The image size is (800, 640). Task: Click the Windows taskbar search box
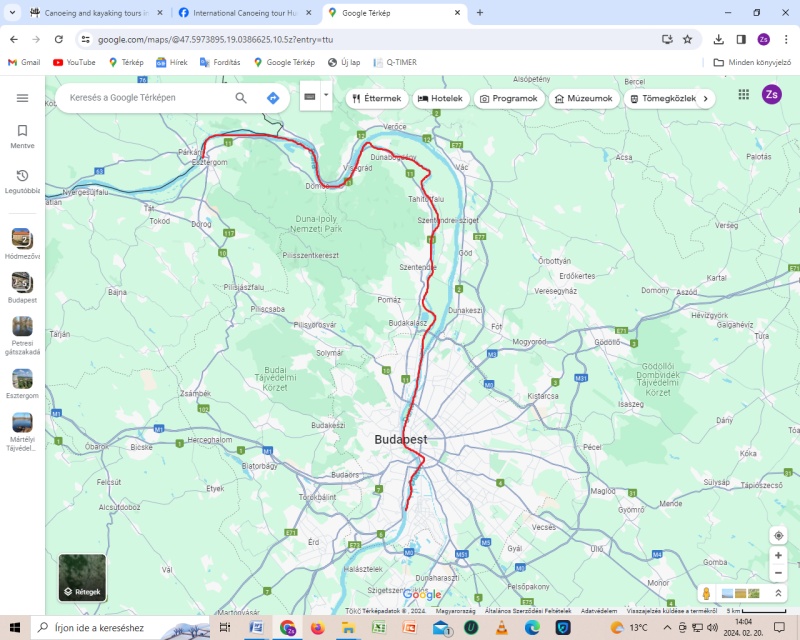click(120, 627)
